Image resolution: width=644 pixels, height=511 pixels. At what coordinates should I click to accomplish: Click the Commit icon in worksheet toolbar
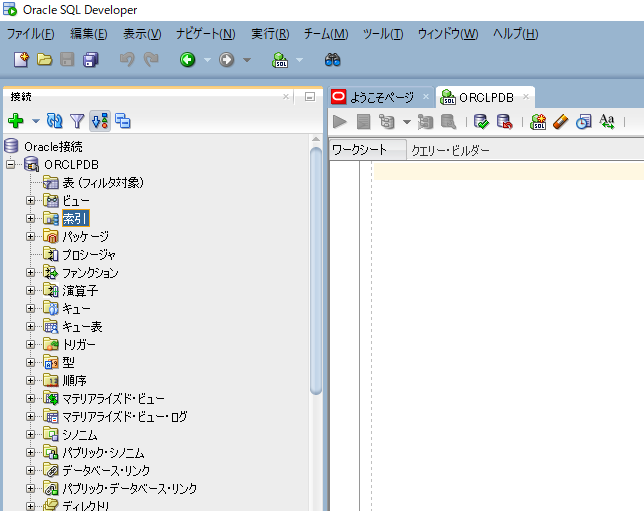(481, 121)
